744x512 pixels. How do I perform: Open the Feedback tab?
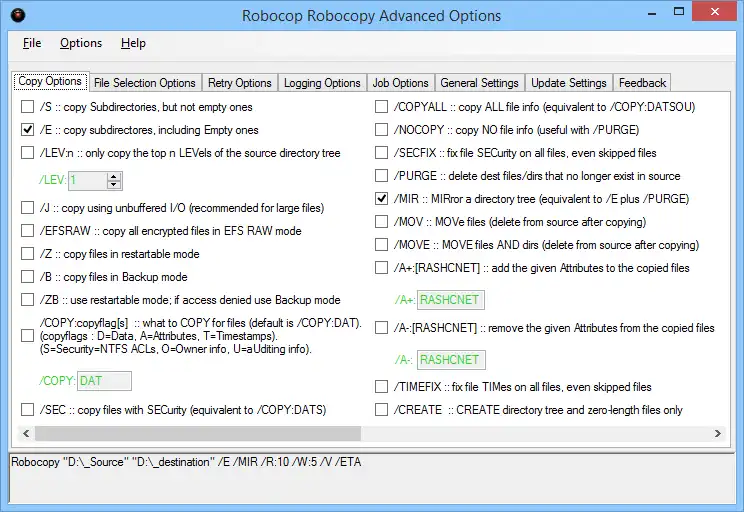pyautogui.click(x=642, y=83)
